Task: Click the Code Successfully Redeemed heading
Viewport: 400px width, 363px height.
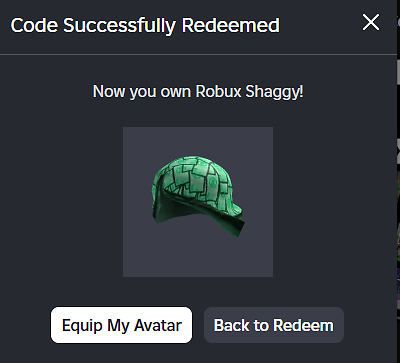Action: (x=145, y=25)
